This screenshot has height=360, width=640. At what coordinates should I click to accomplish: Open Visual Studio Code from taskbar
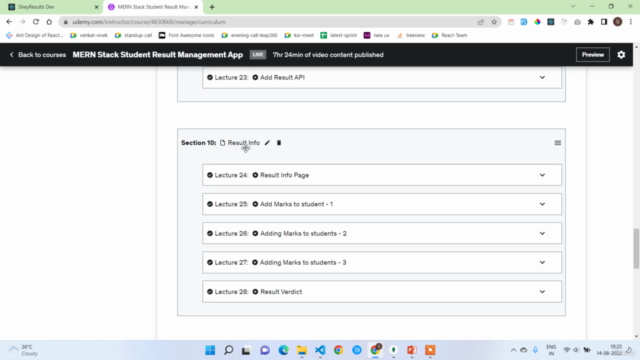(x=320, y=350)
